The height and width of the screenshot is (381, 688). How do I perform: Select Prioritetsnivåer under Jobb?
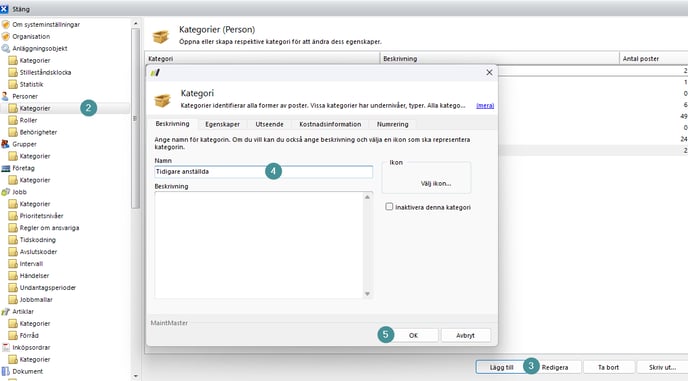click(41, 216)
